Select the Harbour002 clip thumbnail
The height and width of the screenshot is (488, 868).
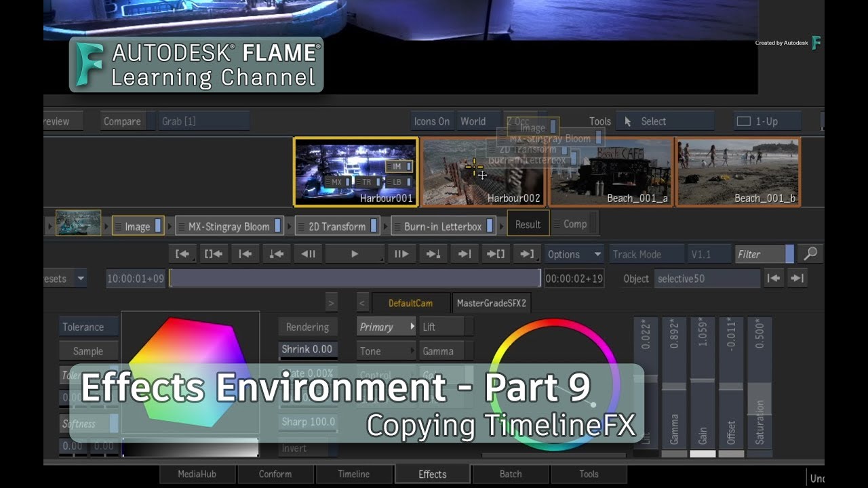[x=484, y=171]
